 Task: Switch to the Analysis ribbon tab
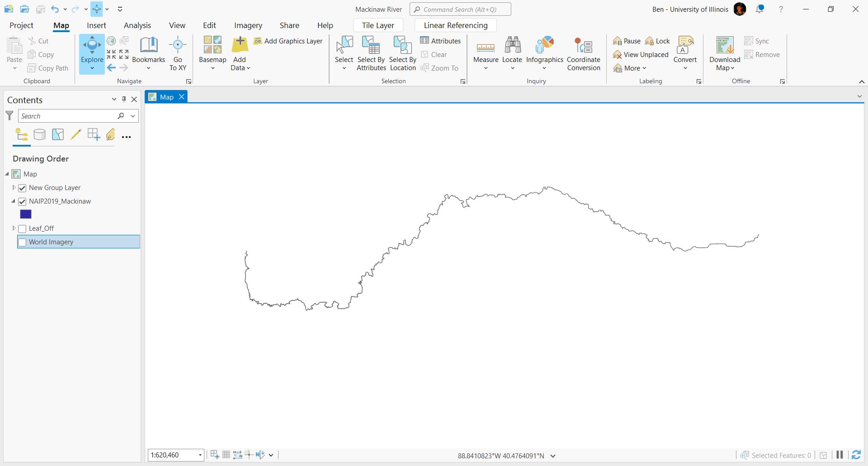137,25
